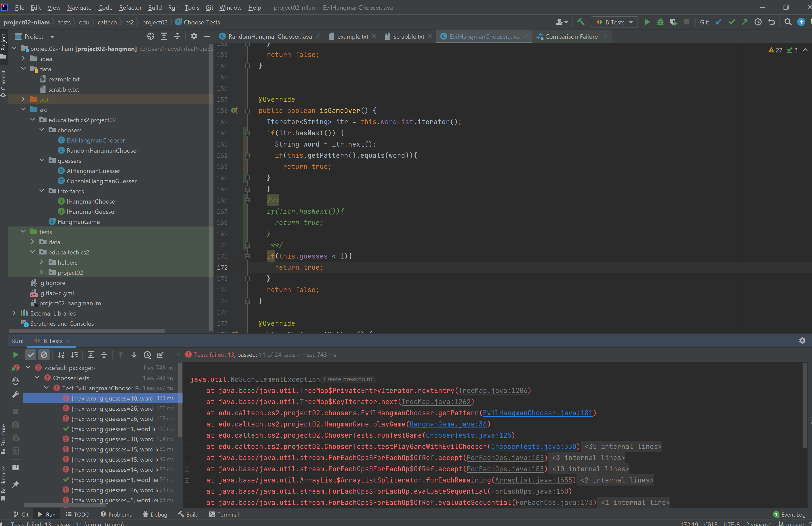Click Select Opened File target icon

pyautogui.click(x=151, y=37)
